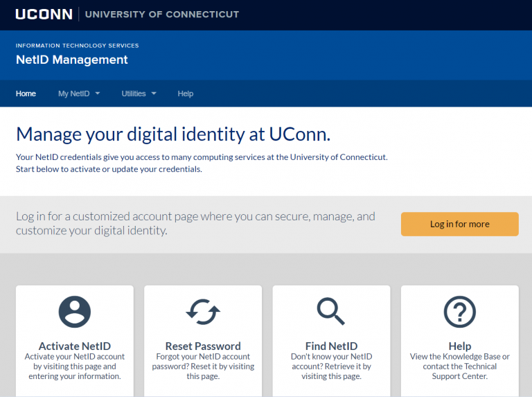
Task: Click the Help question mark icon
Action: click(459, 312)
